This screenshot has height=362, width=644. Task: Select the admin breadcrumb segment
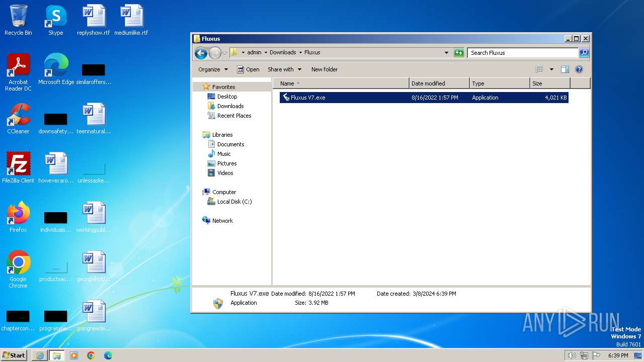click(254, 52)
